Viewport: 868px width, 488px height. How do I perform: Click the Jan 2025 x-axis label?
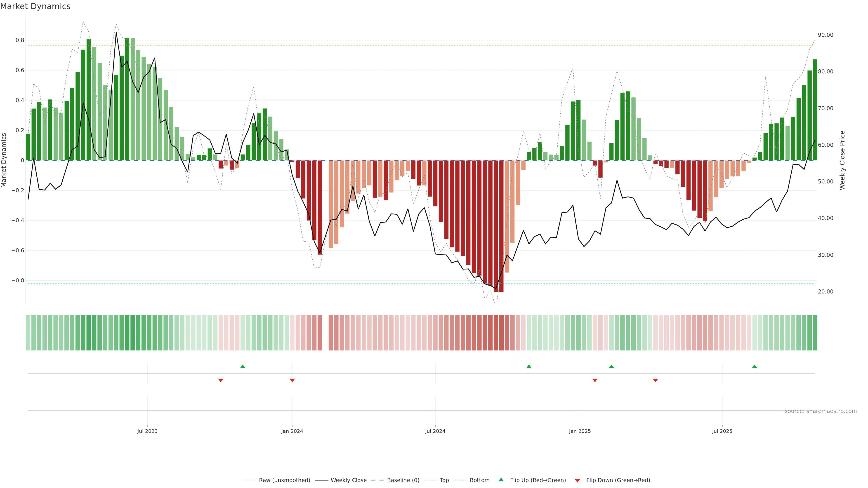580,431
